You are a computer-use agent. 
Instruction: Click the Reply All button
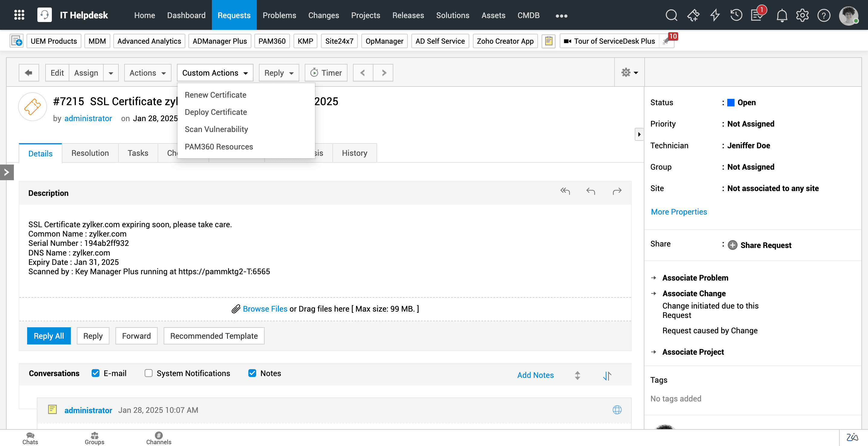49,336
